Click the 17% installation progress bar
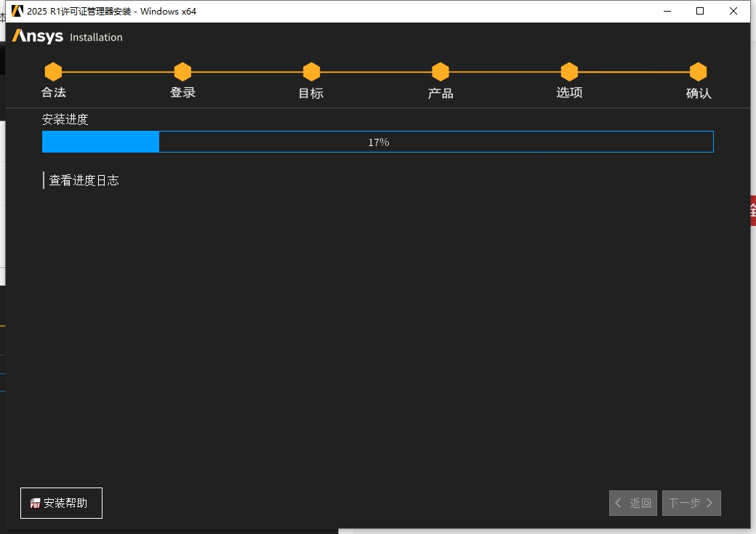 coord(378,142)
